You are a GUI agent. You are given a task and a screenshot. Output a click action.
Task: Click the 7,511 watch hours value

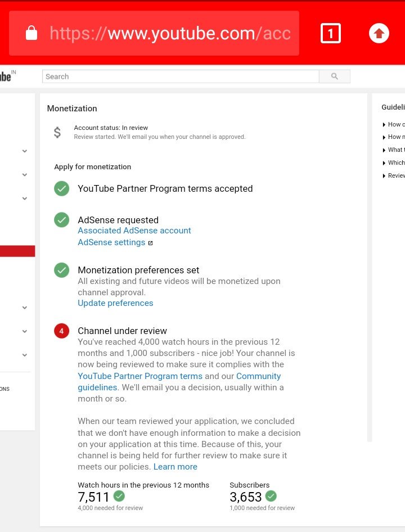click(93, 497)
